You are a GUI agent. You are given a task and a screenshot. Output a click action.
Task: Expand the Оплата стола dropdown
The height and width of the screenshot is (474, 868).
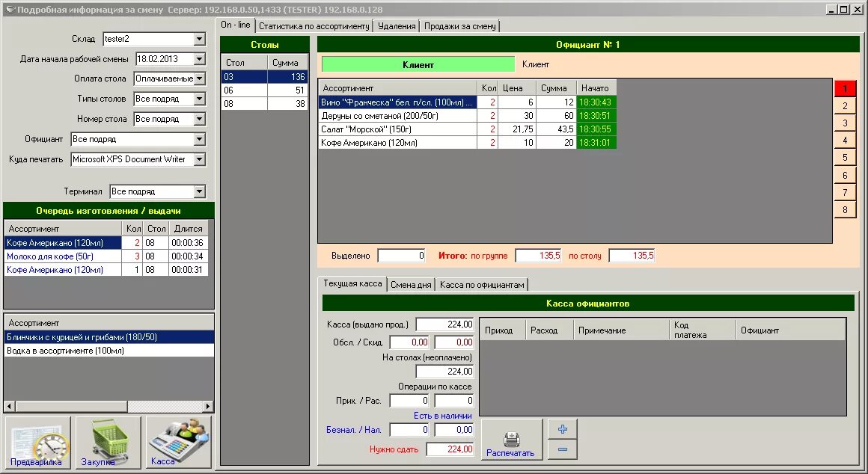point(200,79)
